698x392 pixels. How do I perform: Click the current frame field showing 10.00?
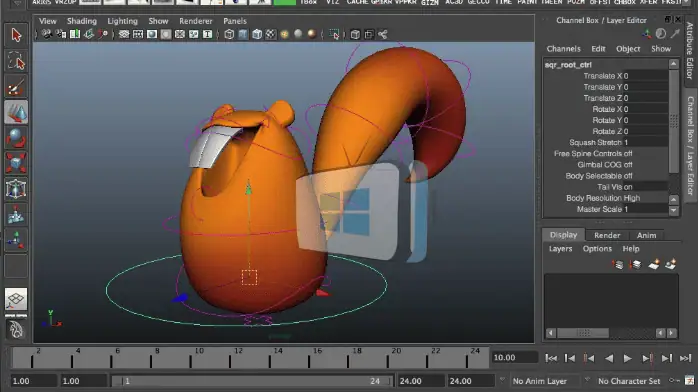[x=514, y=358]
